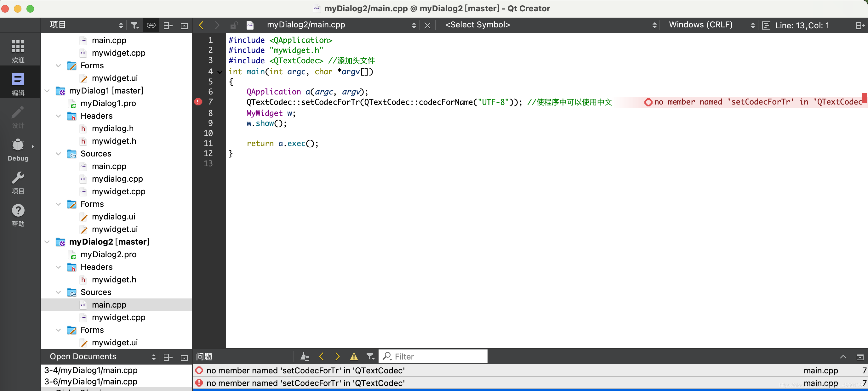
Task: Click the back navigation arrow
Action: [x=201, y=25]
